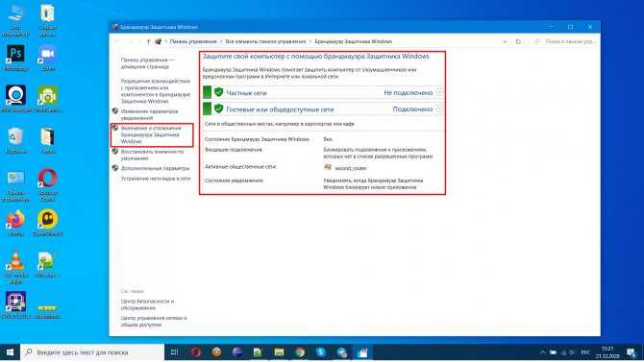The image size is (644, 362).
Task: Open Task View on the taskbar
Action: (x=174, y=352)
